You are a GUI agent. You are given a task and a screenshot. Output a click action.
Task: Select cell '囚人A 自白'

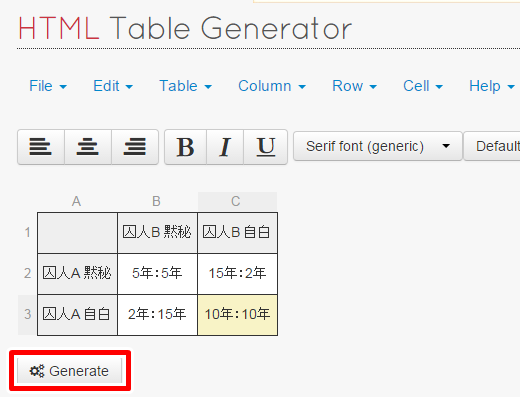click(x=77, y=315)
